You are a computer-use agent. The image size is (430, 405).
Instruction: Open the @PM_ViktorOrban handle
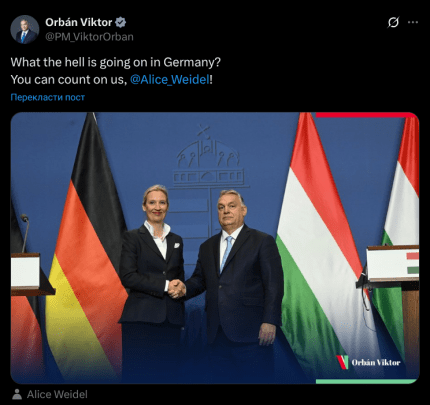point(89,37)
